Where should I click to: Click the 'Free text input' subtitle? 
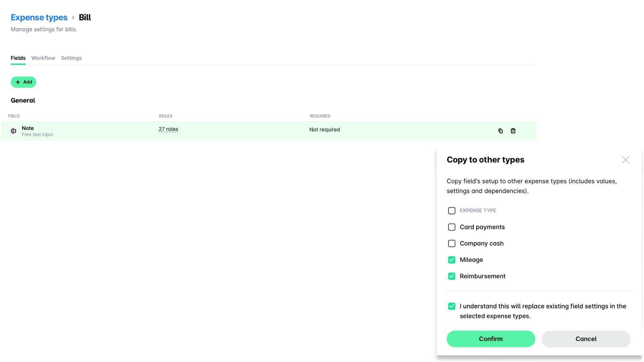[x=37, y=135]
